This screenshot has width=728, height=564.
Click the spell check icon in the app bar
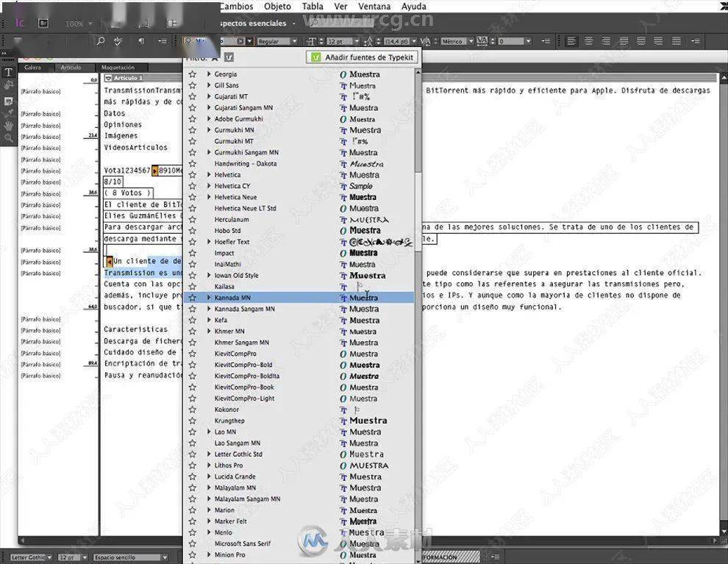118,41
